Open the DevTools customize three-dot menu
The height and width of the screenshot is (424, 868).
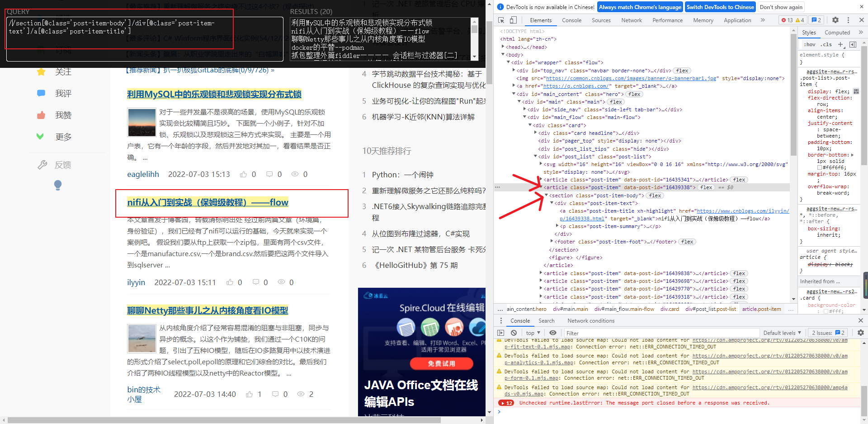[x=848, y=20]
